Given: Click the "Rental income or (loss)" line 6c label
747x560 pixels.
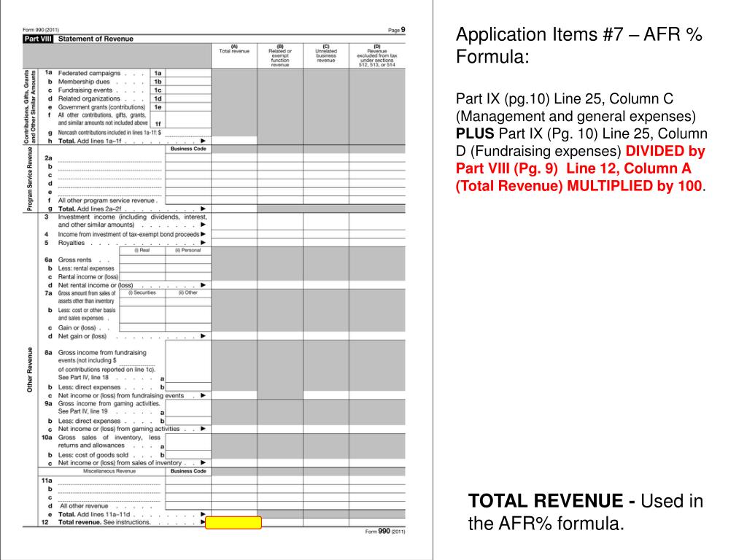Looking at the screenshot, I should coord(88,277).
